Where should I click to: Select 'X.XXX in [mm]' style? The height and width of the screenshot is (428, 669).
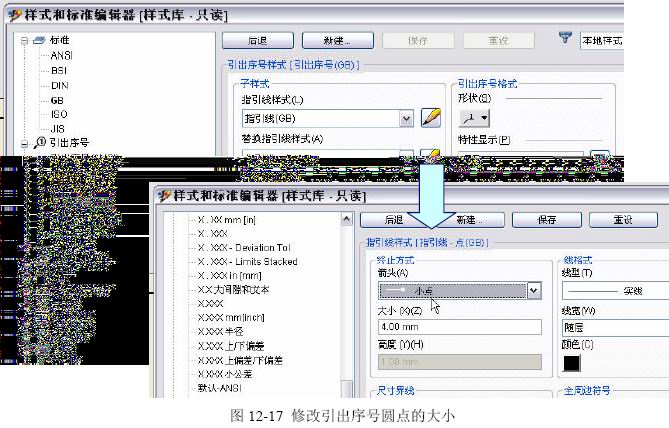pos(230,276)
